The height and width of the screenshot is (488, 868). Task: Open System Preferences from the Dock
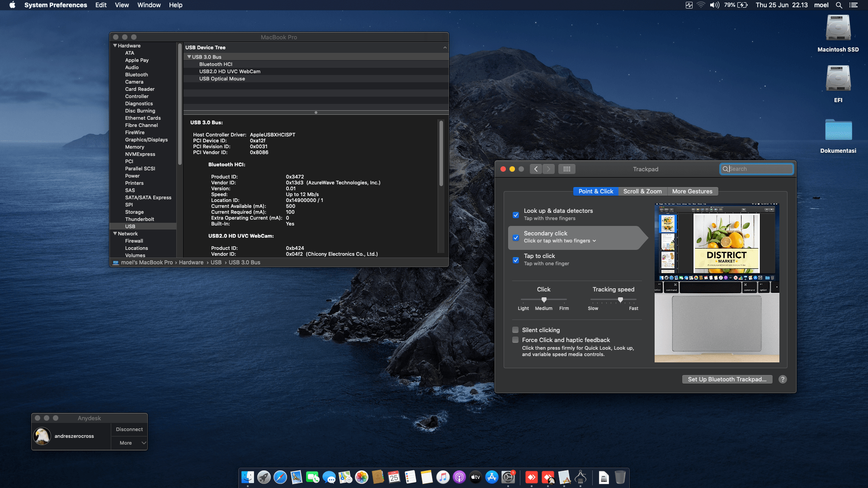(x=507, y=477)
